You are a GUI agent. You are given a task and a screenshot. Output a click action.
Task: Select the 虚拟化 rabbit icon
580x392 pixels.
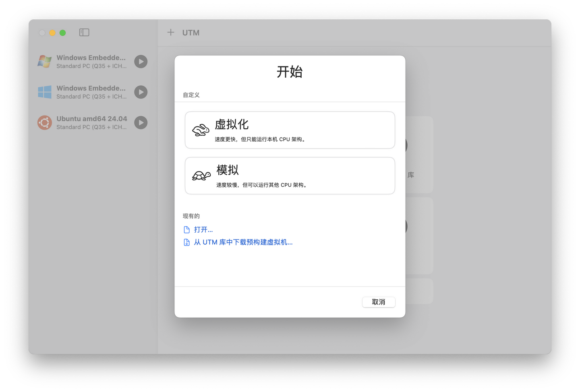coord(201,130)
